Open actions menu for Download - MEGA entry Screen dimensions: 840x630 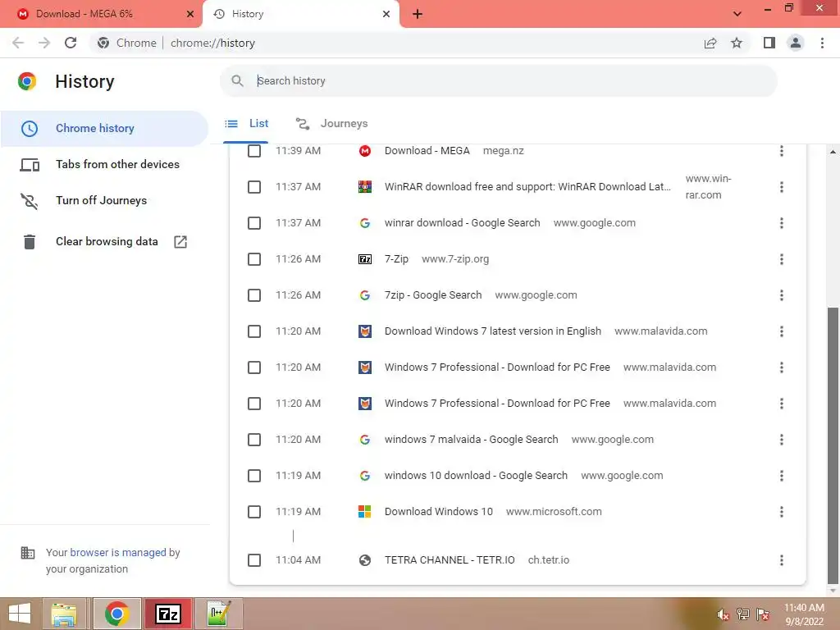tap(782, 151)
